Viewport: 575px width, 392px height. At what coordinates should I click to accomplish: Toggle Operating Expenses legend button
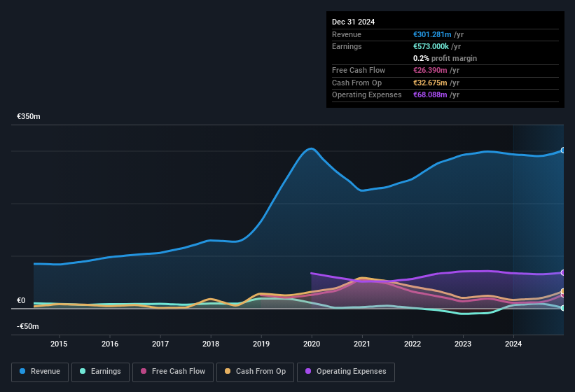345,371
